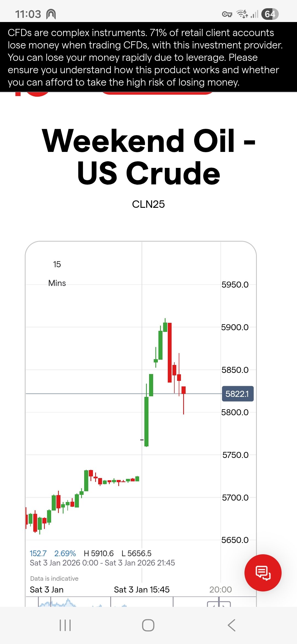Click the 2.69% change value
Screen dimensions: 297x644
(x=65, y=553)
